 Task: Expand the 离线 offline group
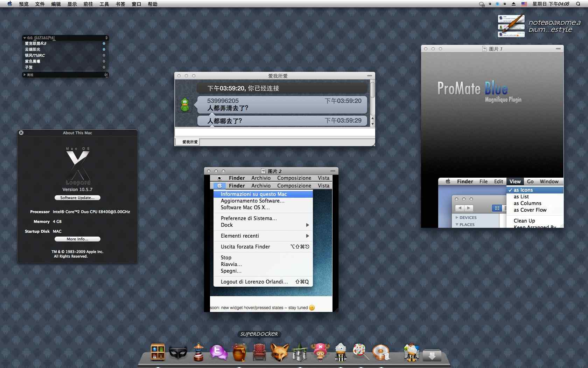click(x=24, y=75)
